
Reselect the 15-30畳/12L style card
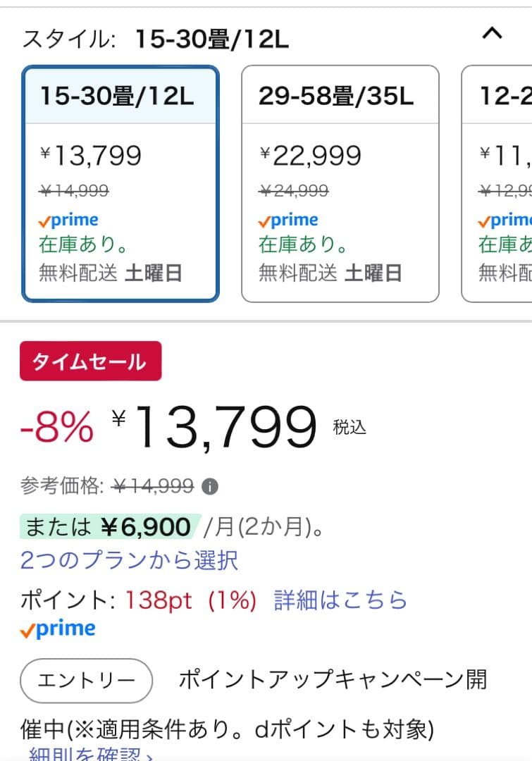click(120, 183)
